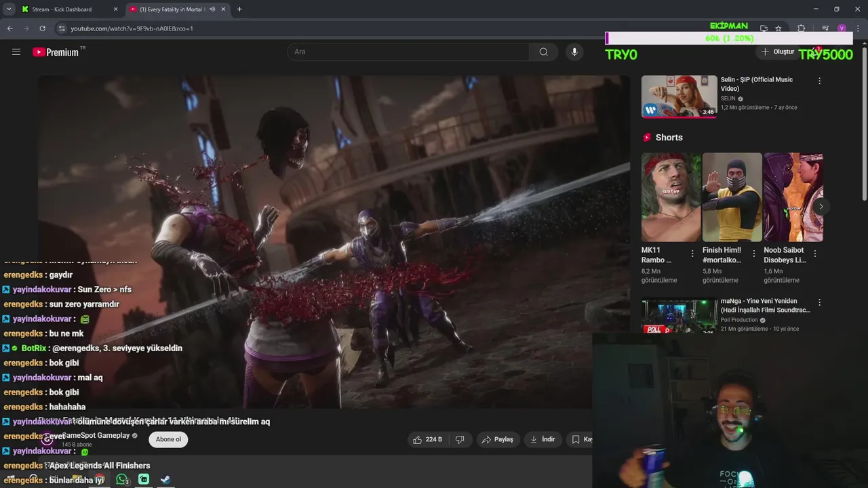The width and height of the screenshot is (868, 488).
Task: Click the 224 B like count
Action: (434, 439)
